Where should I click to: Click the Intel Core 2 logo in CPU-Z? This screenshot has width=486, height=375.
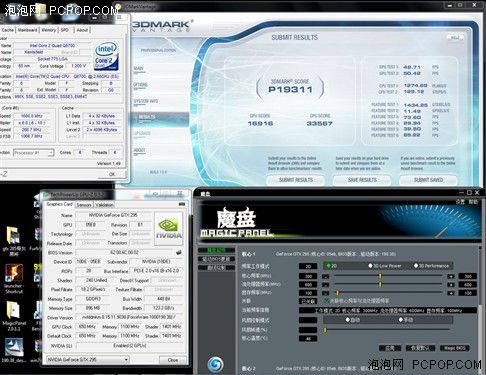[106, 56]
